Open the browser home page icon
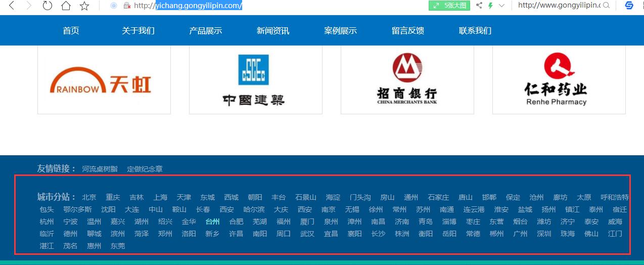This screenshot has width=644, height=265. coord(66,6)
